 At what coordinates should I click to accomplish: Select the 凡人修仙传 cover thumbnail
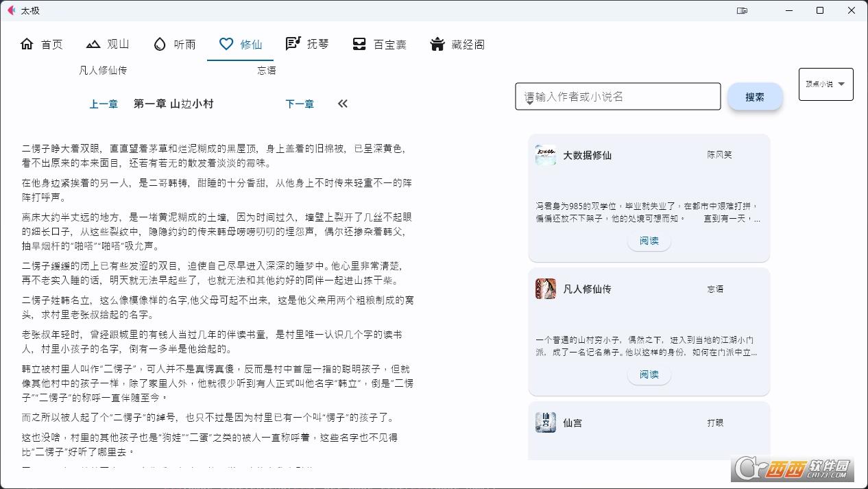[x=546, y=289]
